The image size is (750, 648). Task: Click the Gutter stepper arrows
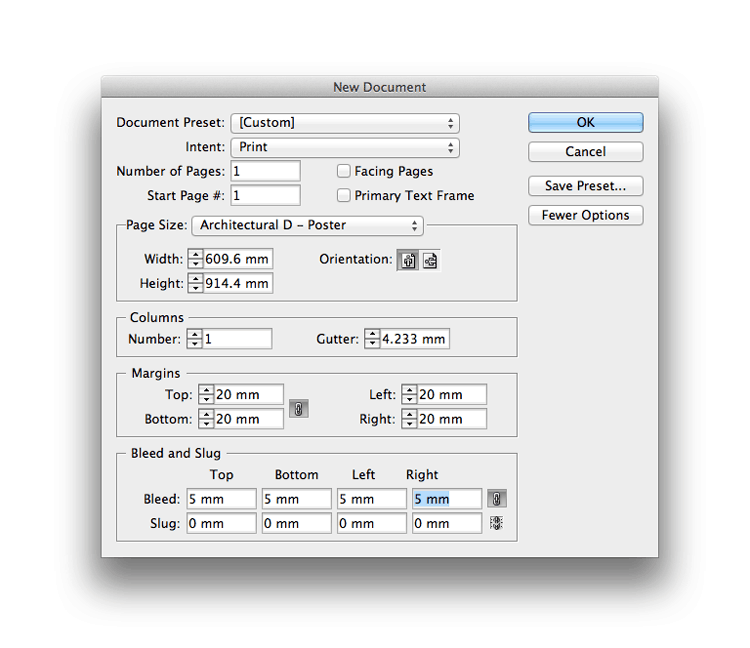(x=372, y=339)
